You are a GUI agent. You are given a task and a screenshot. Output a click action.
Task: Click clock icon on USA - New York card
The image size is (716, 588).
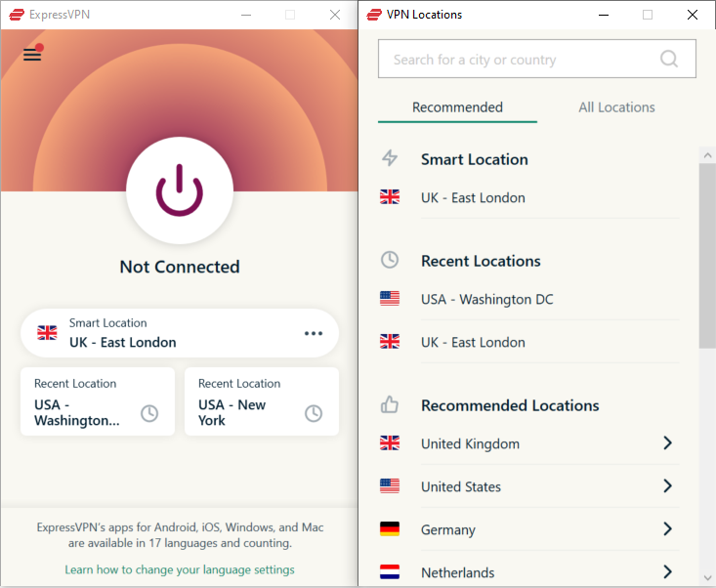click(x=314, y=413)
